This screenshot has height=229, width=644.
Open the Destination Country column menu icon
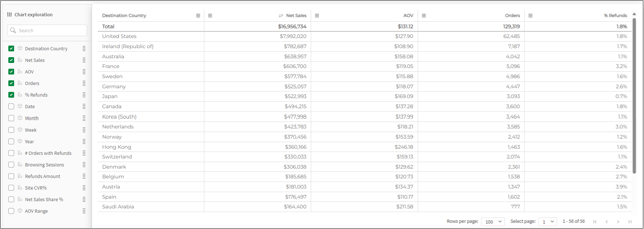point(198,16)
